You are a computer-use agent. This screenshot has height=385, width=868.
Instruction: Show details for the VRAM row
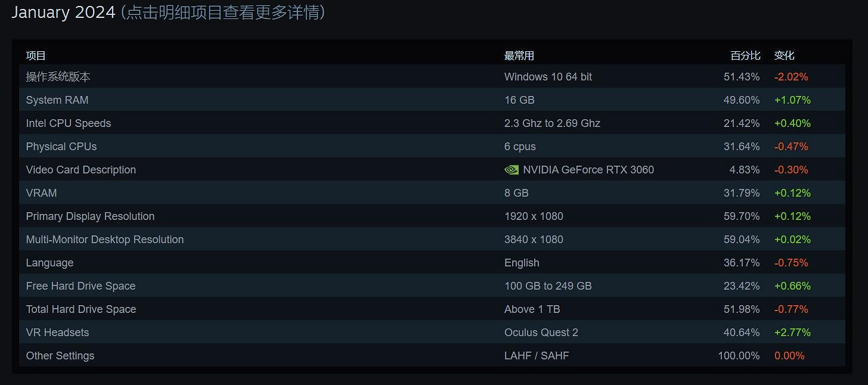click(41, 192)
